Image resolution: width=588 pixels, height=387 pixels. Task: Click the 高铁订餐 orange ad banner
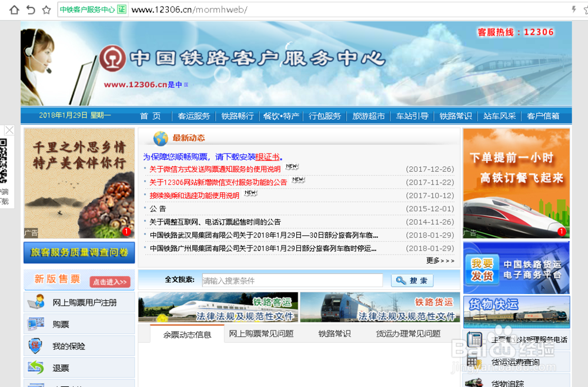point(516,183)
